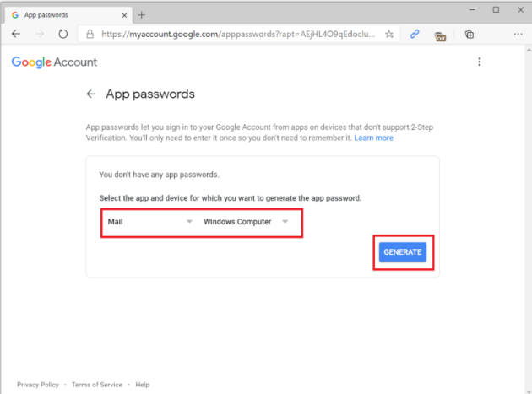Open Google Account vertical dots menu
The width and height of the screenshot is (532, 394).
(480, 62)
